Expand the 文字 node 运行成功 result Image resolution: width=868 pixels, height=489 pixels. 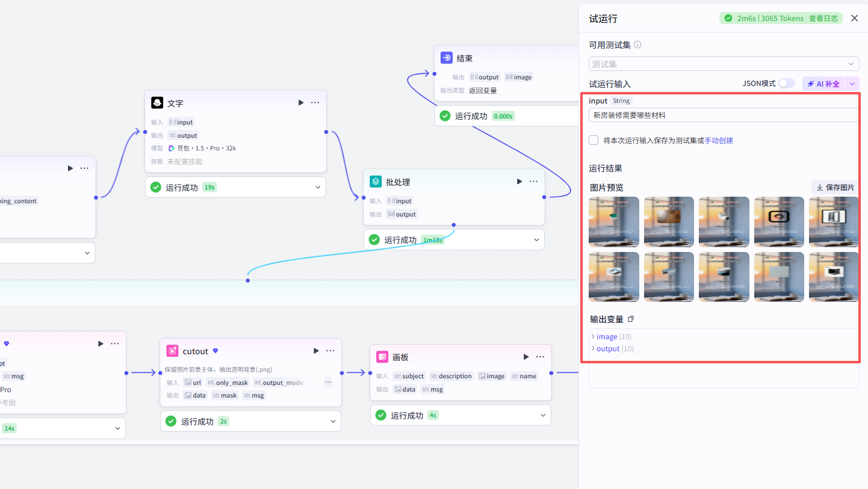318,187
